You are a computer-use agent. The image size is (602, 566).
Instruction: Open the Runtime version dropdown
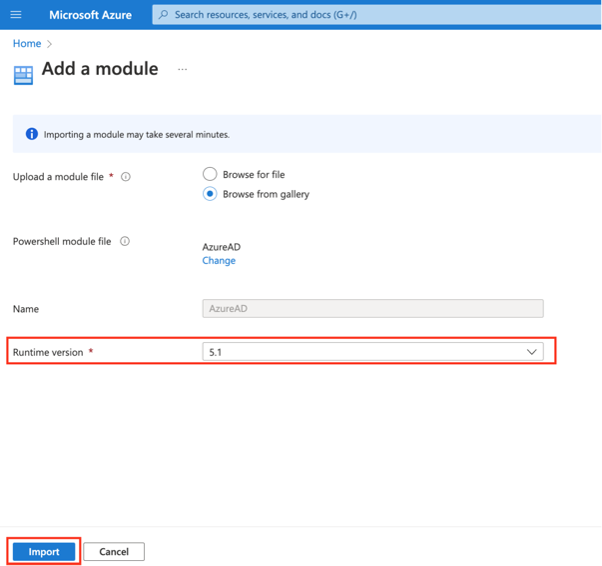coord(372,352)
